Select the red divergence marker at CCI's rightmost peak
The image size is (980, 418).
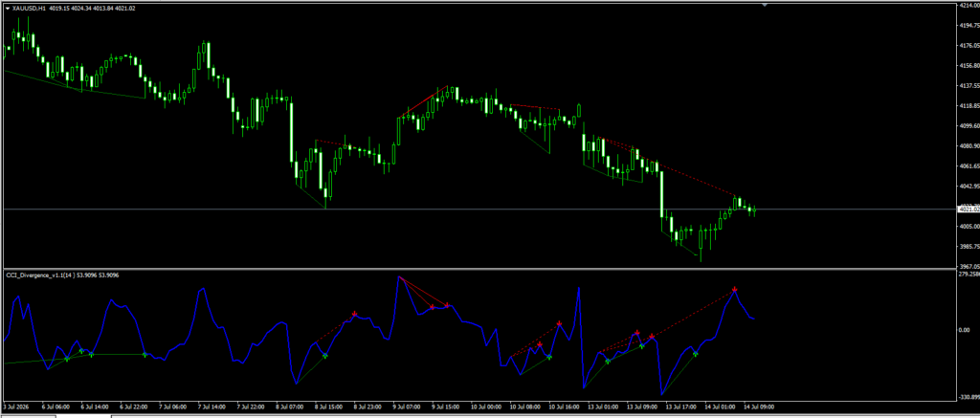pyautogui.click(x=735, y=289)
